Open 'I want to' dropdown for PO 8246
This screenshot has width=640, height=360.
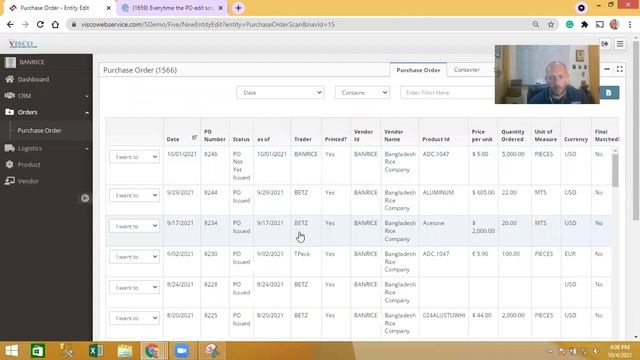click(134, 157)
